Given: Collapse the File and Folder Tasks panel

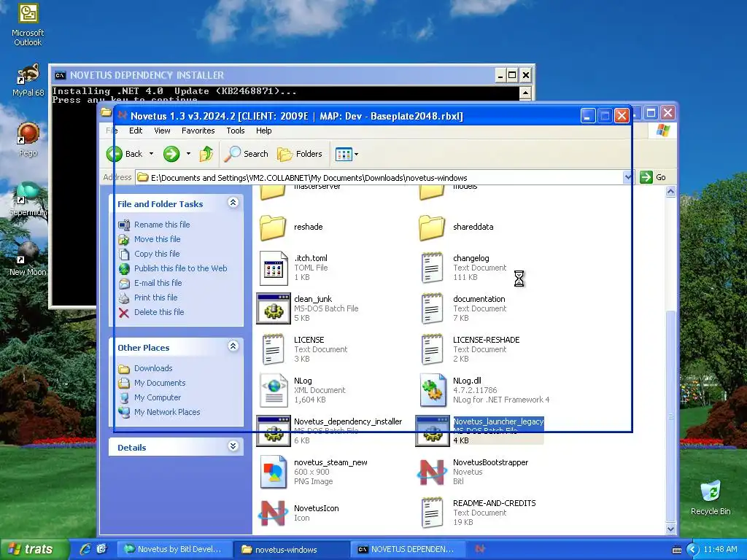Looking at the screenshot, I should 233,203.
